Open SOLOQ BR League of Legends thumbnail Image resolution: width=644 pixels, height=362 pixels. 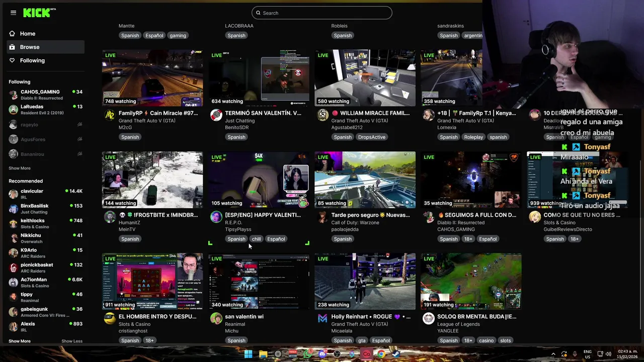pyautogui.click(x=471, y=281)
